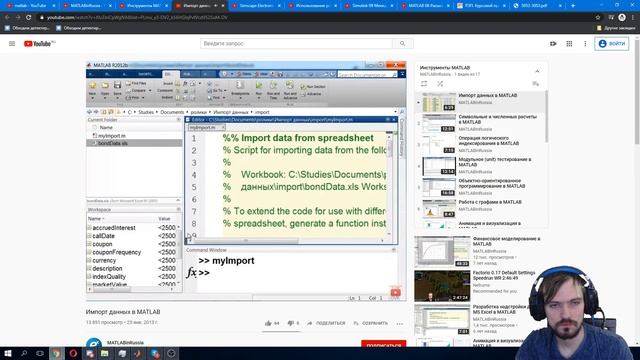Open Opera from the taskbar
640x360 pixels.
coord(73,353)
